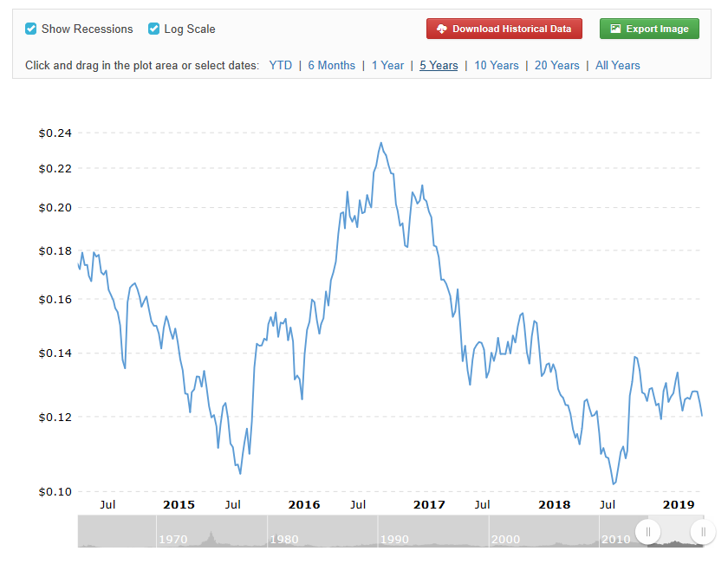Screen dimensions: 728x564
Task: Click the Download Historical Data button
Action: pos(504,28)
